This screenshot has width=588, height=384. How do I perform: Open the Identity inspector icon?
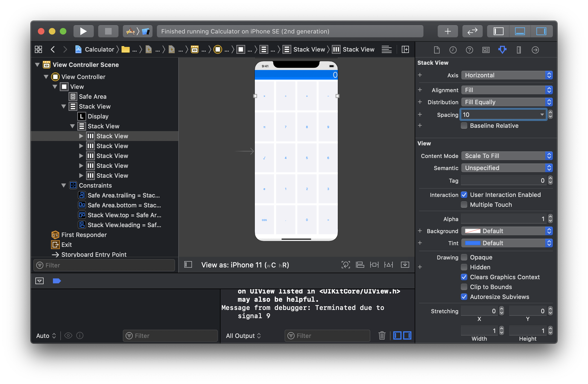[x=486, y=50]
